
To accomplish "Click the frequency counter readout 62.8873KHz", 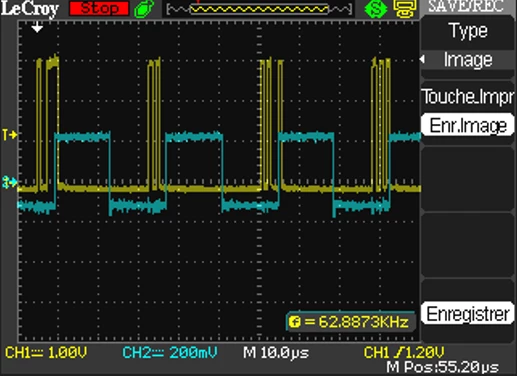I will (351, 322).
